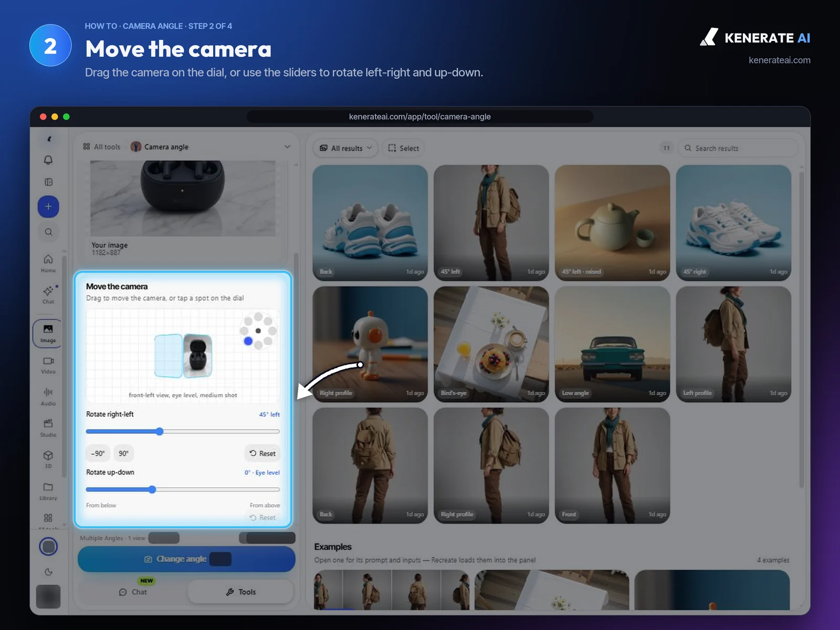Expand the Camera angle tool chevron

287,147
